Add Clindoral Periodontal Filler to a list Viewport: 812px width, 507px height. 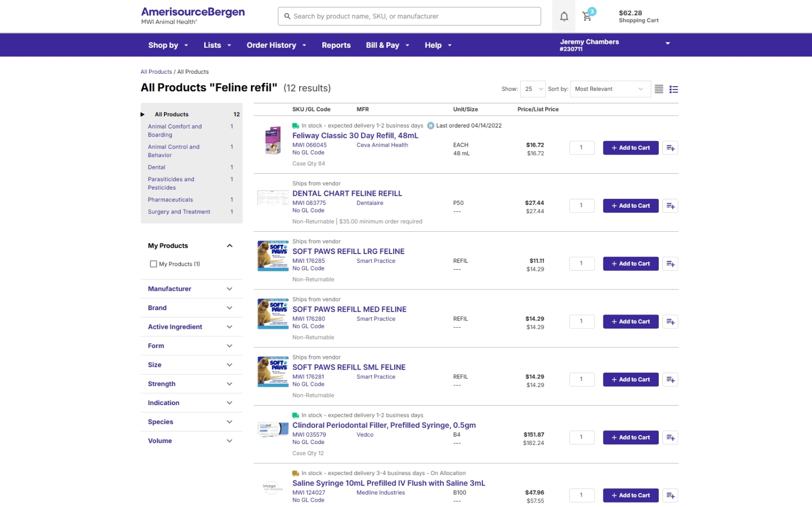point(670,438)
